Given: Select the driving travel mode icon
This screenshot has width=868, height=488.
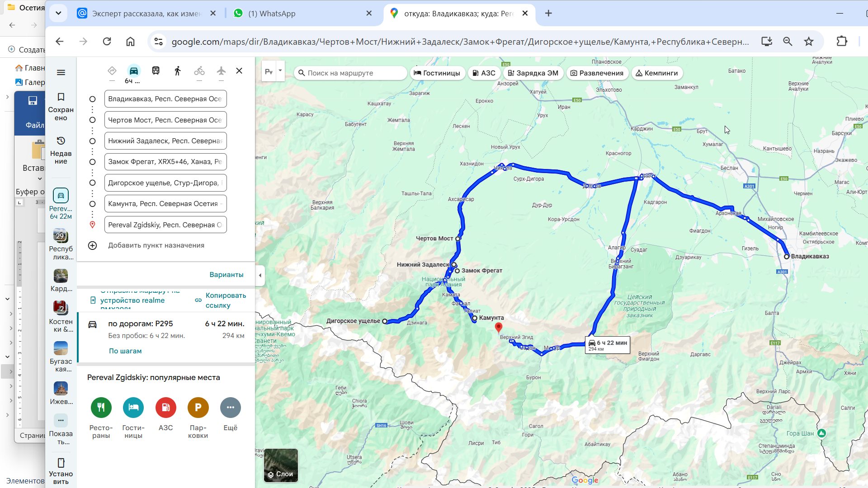Looking at the screenshot, I should [134, 71].
